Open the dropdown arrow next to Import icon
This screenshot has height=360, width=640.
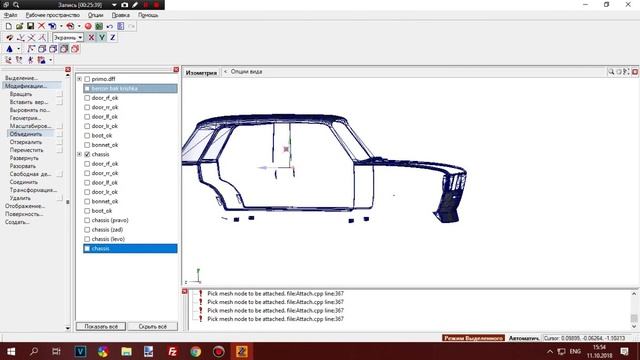[x=61, y=26]
